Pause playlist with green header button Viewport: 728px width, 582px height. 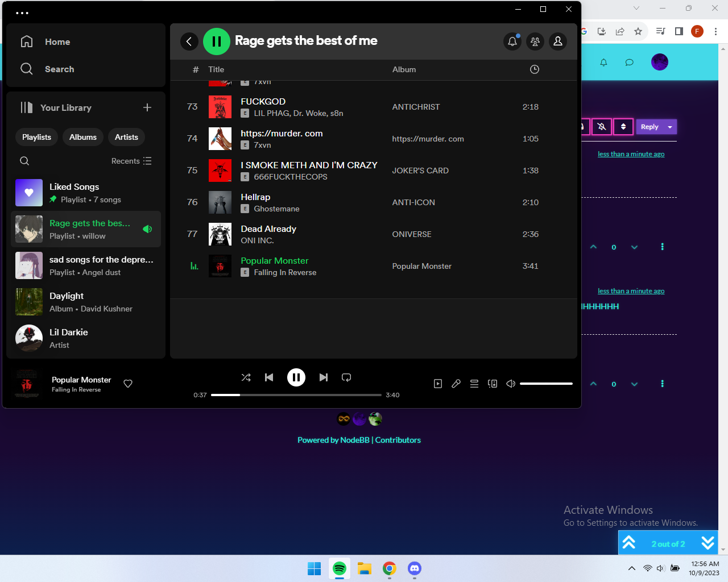pos(217,41)
